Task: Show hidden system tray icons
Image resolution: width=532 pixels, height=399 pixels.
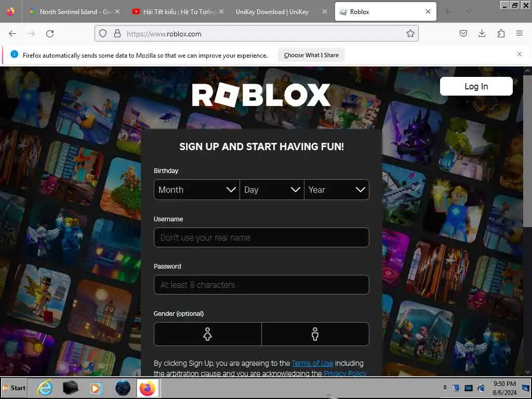Action: (445, 388)
